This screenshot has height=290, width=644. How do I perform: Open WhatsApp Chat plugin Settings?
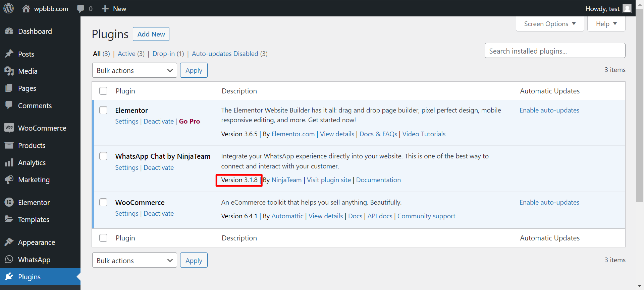coord(127,167)
